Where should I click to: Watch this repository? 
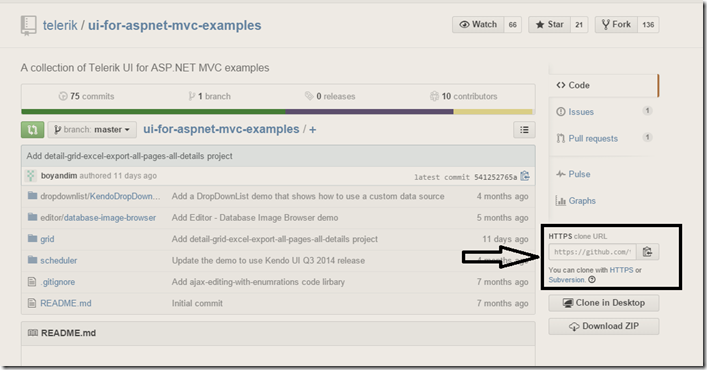coord(478,25)
